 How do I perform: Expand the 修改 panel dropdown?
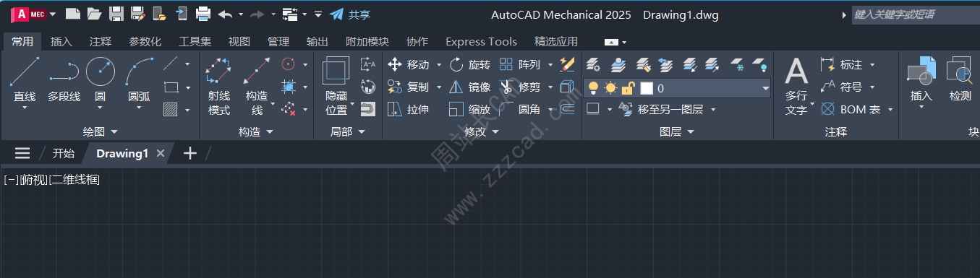pyautogui.click(x=481, y=132)
